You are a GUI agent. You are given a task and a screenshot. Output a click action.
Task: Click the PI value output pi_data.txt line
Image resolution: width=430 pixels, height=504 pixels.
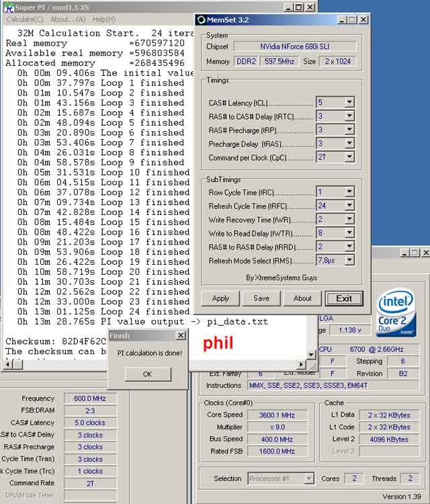point(142,322)
